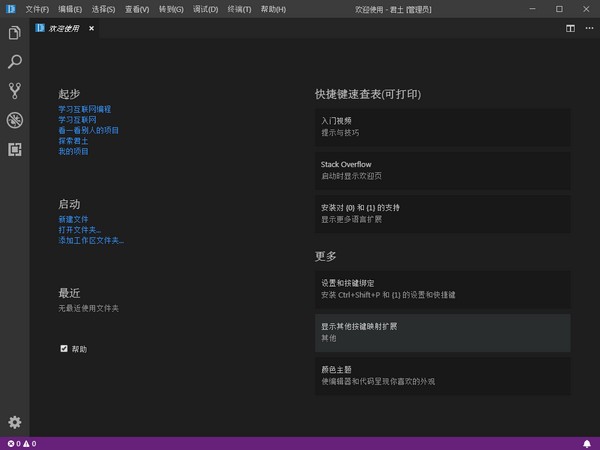Click the 新建文件 link
This screenshot has width=600, height=450.
click(73, 219)
